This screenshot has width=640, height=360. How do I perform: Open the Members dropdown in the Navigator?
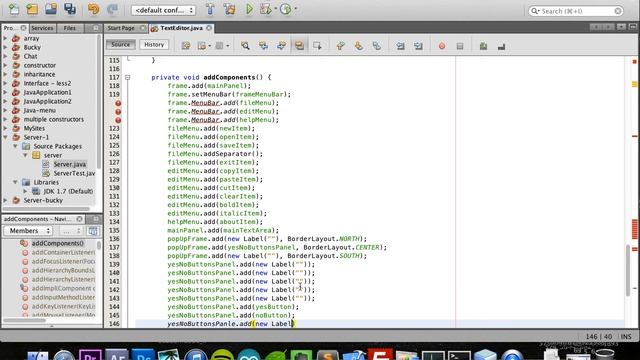tap(28, 231)
